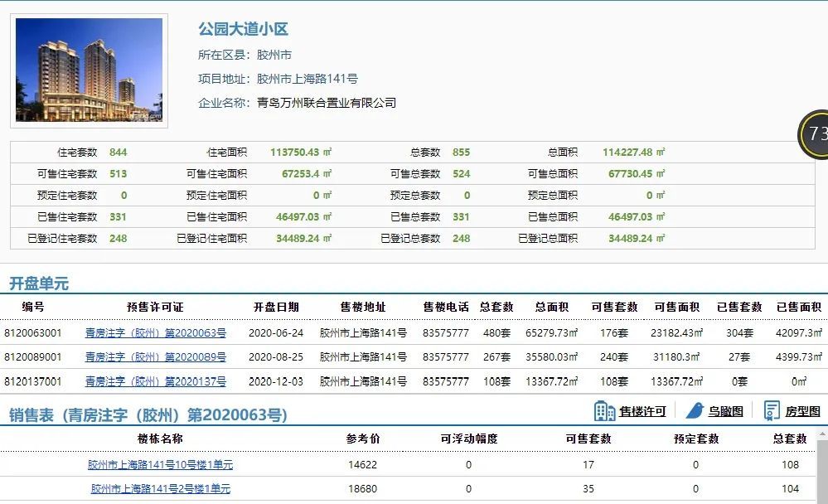The image size is (828, 504).
Task: Open permit 青房注字（胶州）第2020089号
Action: pos(155,357)
